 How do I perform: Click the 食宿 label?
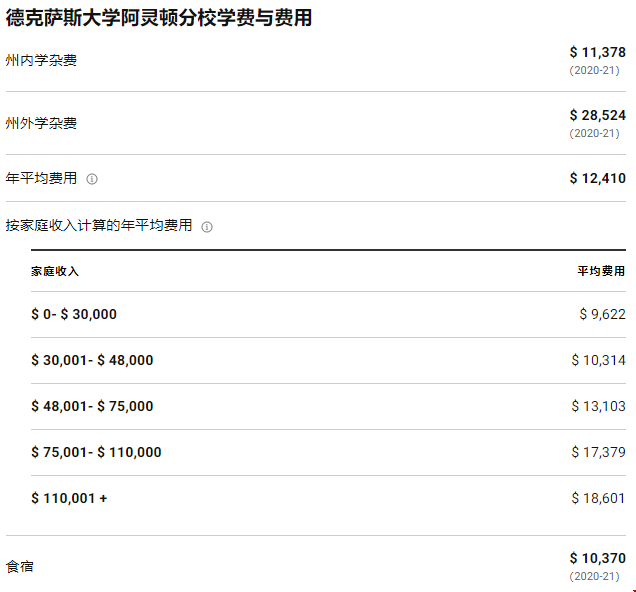click(19, 566)
